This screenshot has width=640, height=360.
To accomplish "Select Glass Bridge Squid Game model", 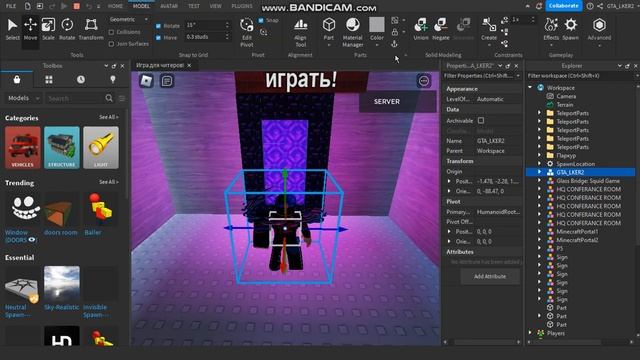I will coord(588,181).
